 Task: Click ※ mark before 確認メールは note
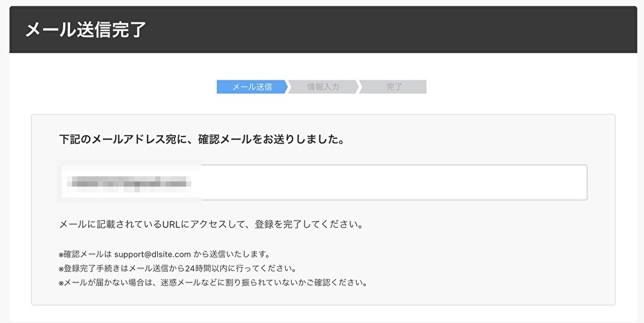(61, 254)
